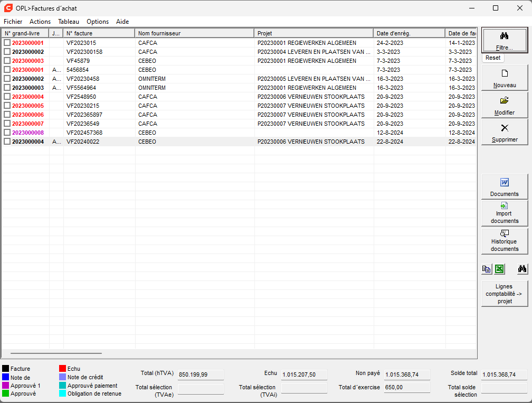Open the Actions menu

(x=40, y=21)
